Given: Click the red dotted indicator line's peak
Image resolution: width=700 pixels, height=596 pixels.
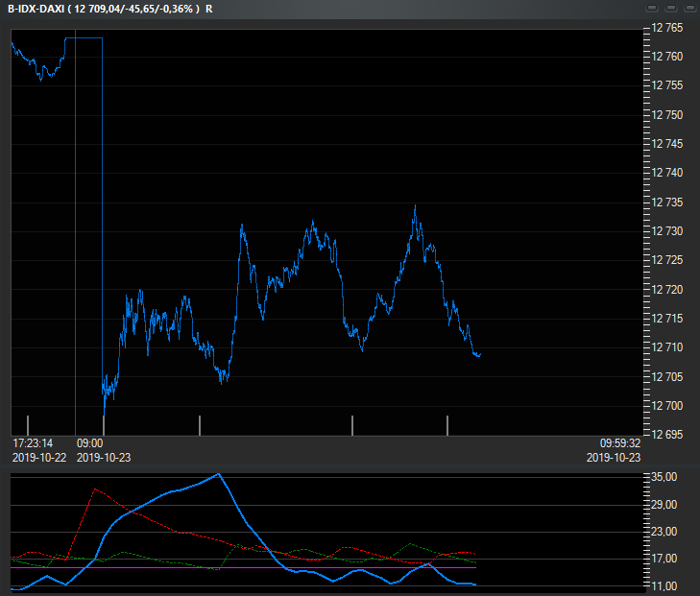Looking at the screenshot, I should pyautogui.click(x=93, y=489).
